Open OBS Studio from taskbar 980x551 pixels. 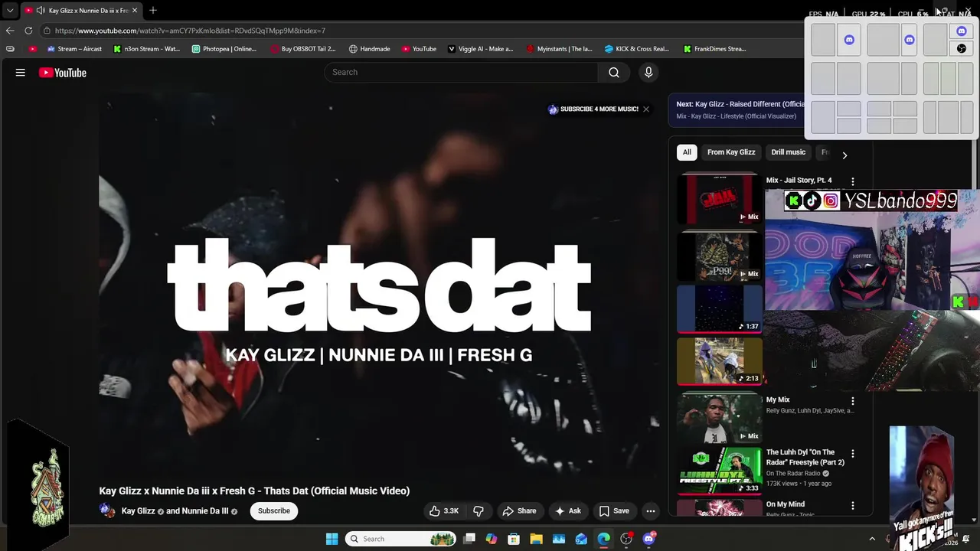(626, 539)
